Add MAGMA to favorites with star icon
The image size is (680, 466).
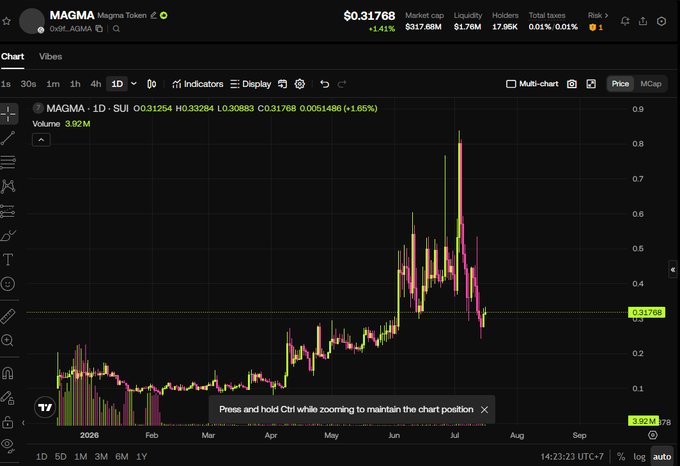6,21
